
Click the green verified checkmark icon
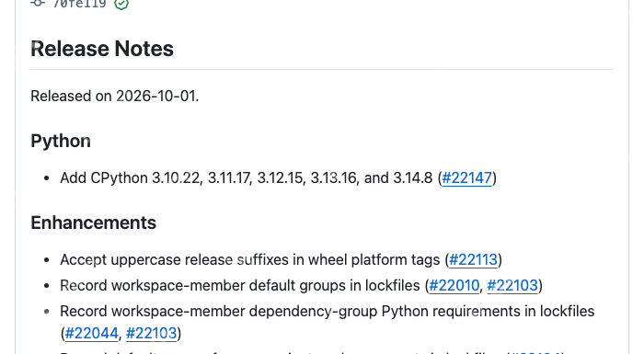121,4
